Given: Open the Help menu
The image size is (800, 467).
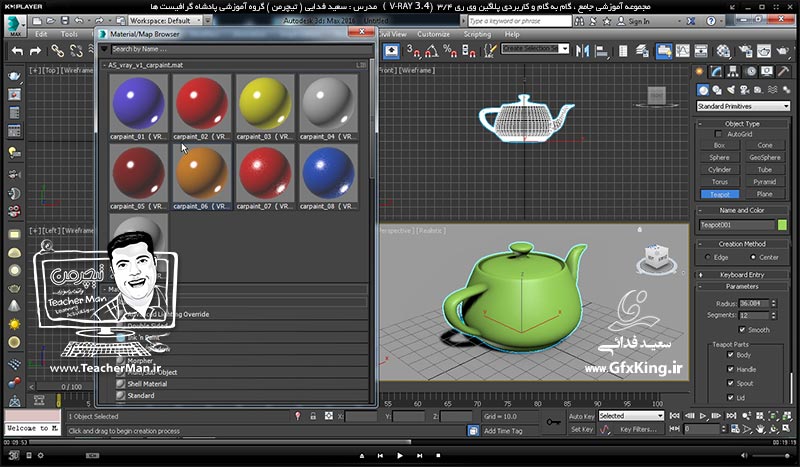Looking at the screenshot, I should click(x=512, y=34).
